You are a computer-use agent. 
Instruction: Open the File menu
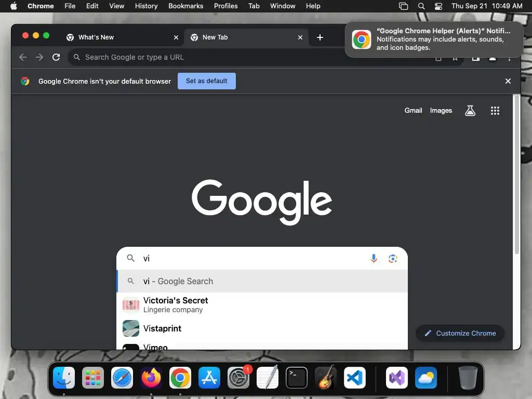70,6
